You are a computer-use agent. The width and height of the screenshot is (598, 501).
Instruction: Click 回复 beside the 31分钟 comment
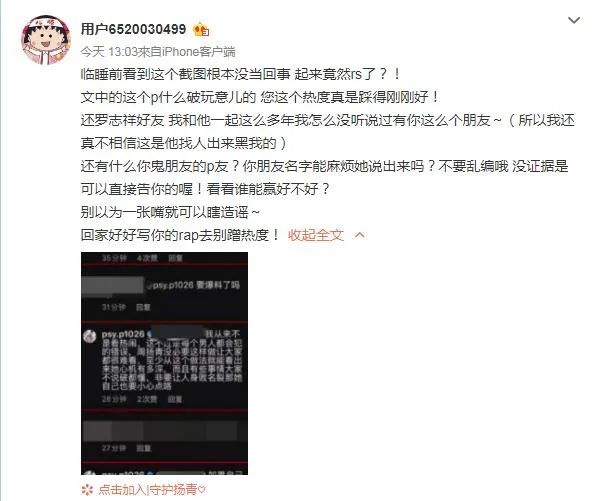pyautogui.click(x=143, y=307)
